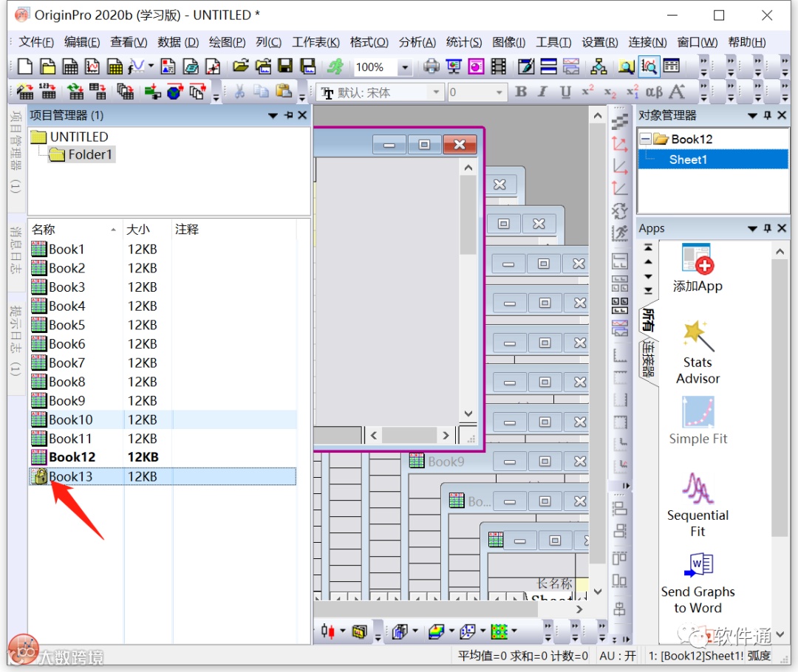The height and width of the screenshot is (672, 798).
Task: Open the 帮助(H) menu
Action: 746,42
